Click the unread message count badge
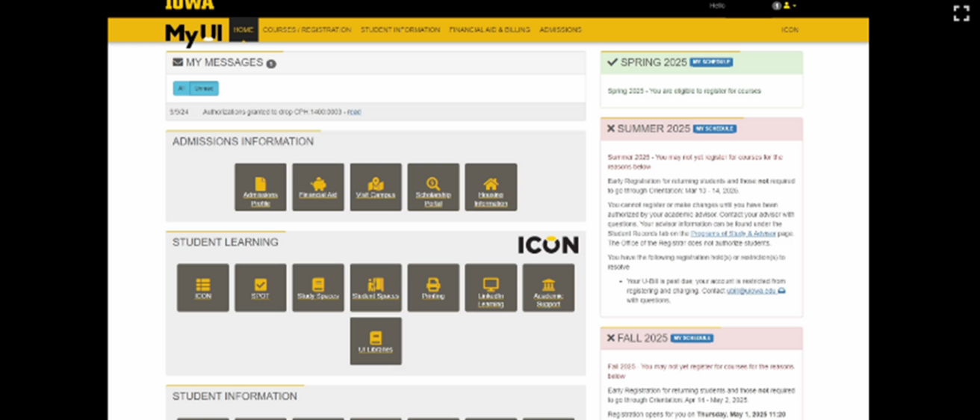Image resolution: width=980 pixels, height=420 pixels. [x=271, y=64]
